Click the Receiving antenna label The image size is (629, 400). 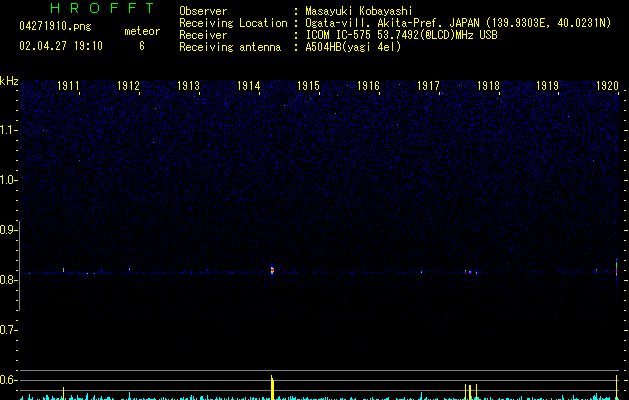(230, 47)
